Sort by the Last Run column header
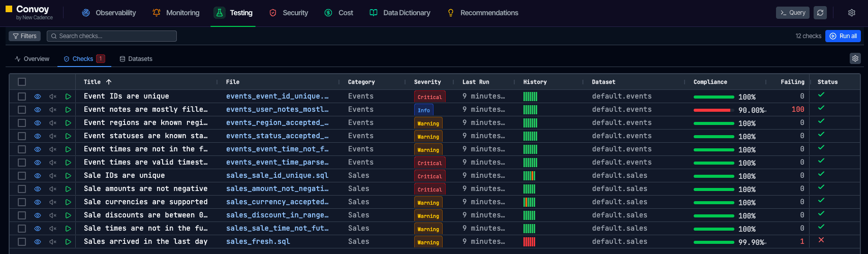 click(476, 82)
